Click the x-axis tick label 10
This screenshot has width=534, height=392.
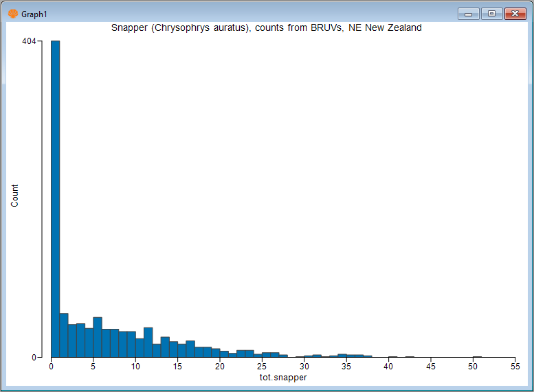pos(135,367)
